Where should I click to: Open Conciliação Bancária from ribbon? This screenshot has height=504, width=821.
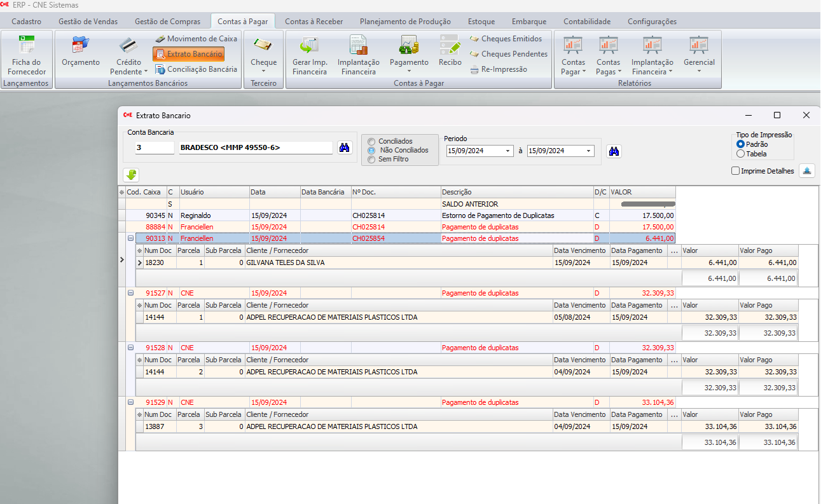point(196,69)
